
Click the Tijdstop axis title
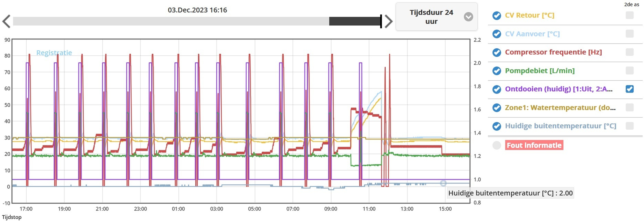point(12,217)
